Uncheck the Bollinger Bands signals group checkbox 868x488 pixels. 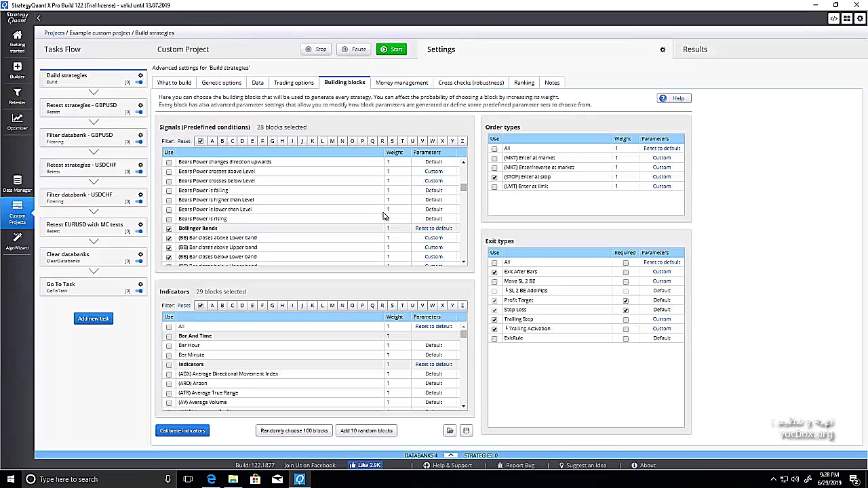pyautogui.click(x=169, y=228)
